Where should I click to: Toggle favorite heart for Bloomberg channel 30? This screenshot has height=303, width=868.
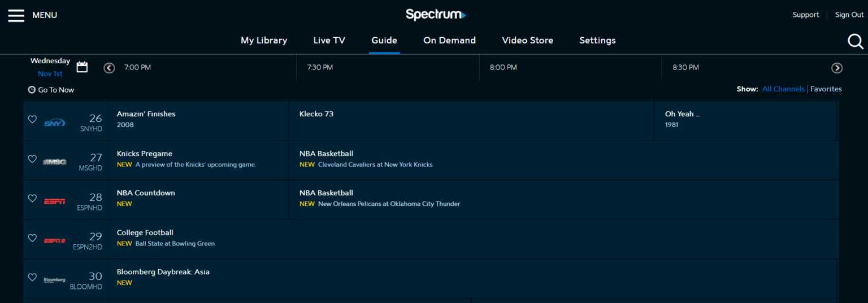pyautogui.click(x=32, y=278)
